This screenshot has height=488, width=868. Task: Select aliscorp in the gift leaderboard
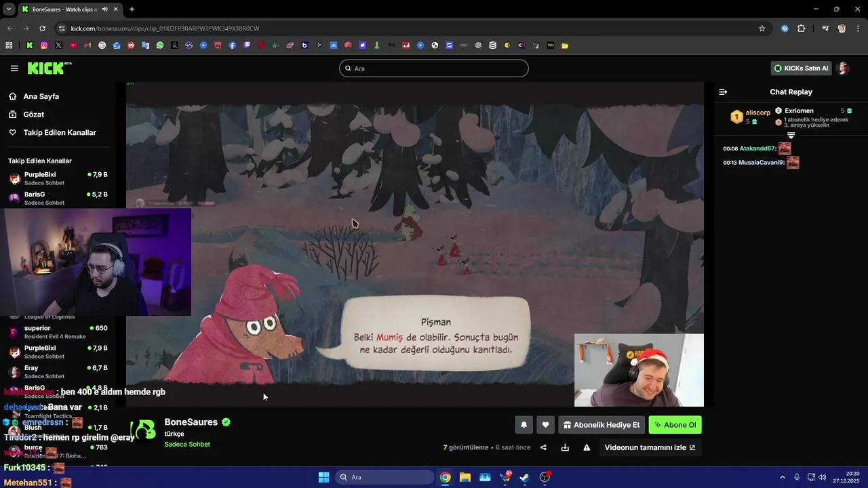tap(757, 113)
